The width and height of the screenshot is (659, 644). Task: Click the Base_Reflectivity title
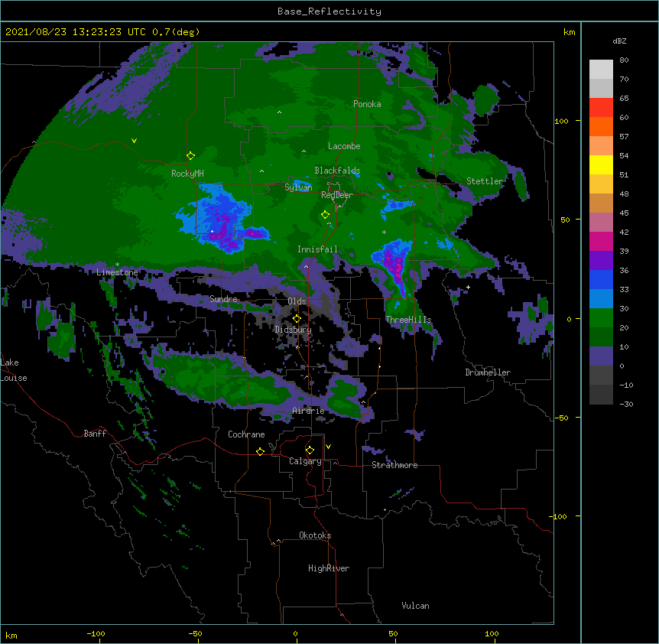point(329,11)
